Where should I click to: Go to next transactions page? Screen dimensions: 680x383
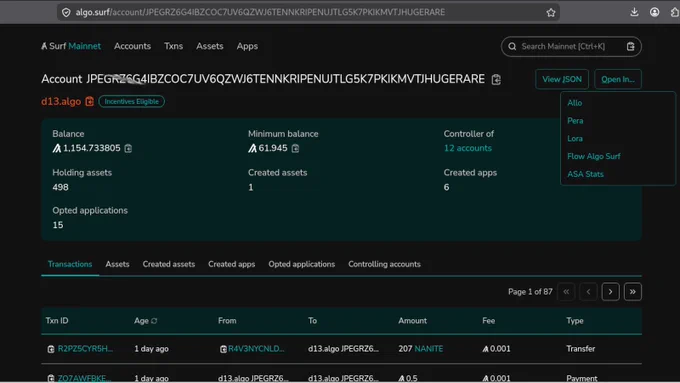click(610, 292)
